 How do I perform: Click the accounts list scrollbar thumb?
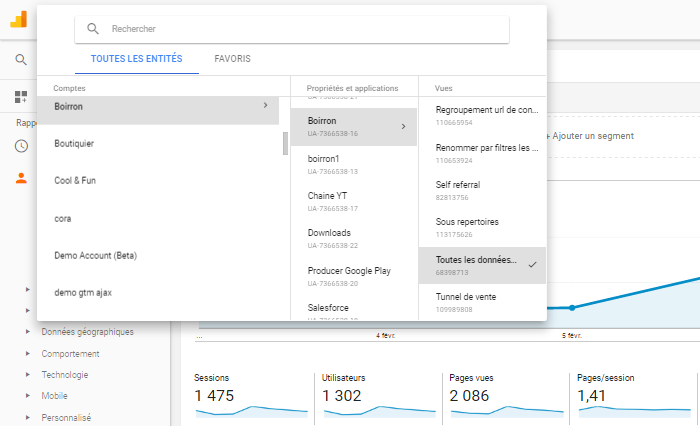click(285, 143)
